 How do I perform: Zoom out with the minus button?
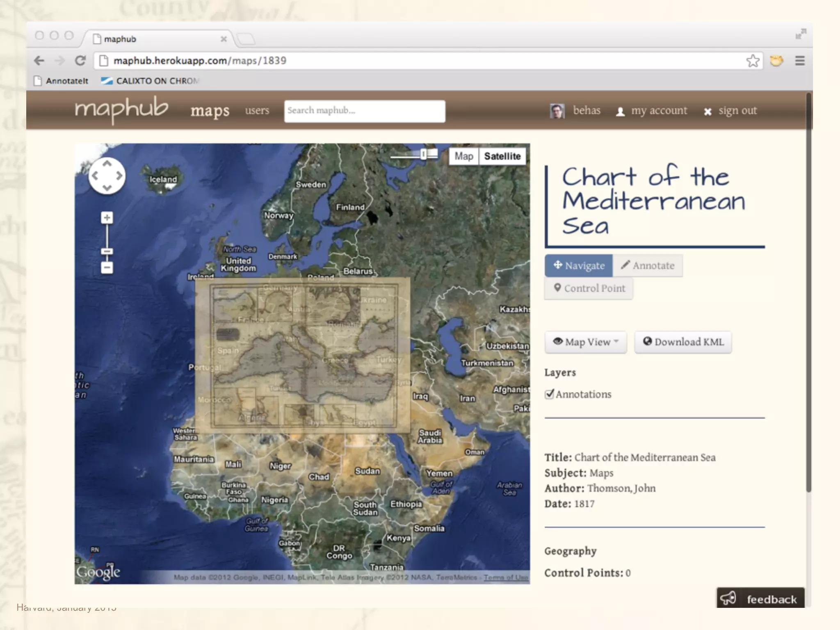107,268
